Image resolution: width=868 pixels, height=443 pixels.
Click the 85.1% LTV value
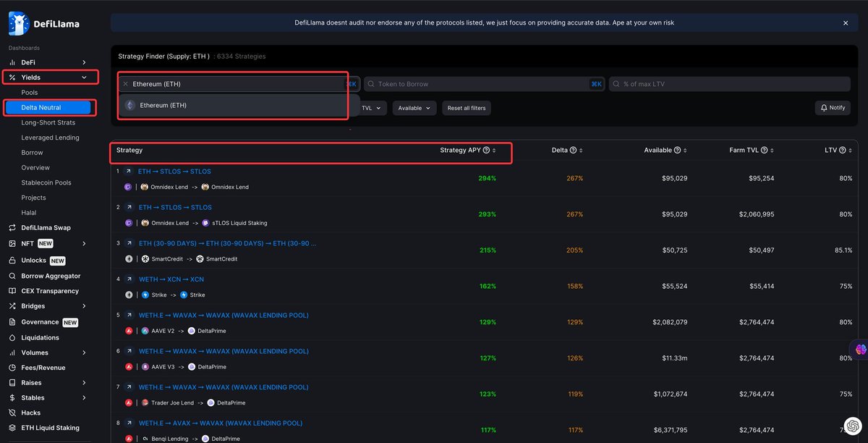tap(843, 250)
